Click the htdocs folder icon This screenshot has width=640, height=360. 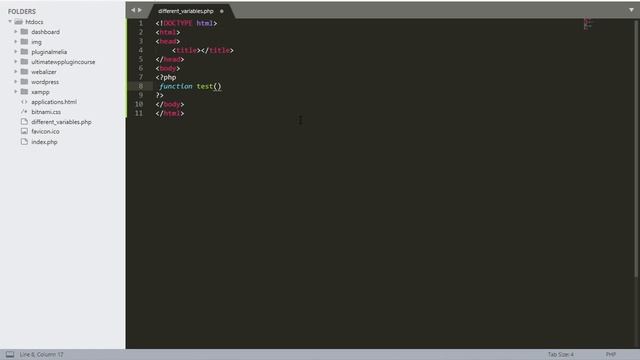point(18,22)
